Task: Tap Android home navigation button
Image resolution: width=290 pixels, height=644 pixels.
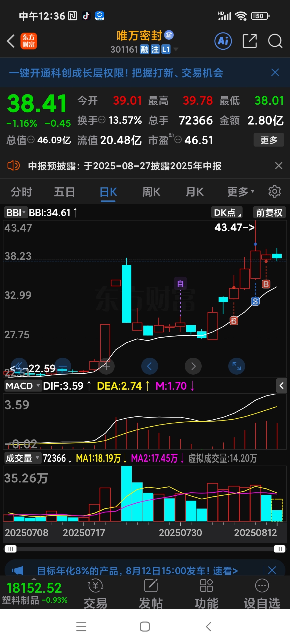Action: 145,627
